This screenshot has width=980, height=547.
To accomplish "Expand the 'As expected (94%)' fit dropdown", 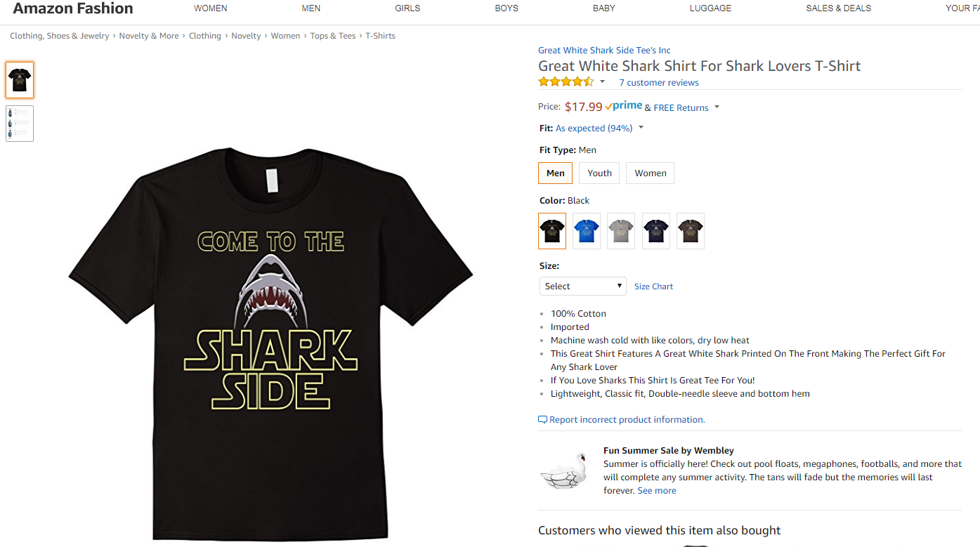I will 639,128.
